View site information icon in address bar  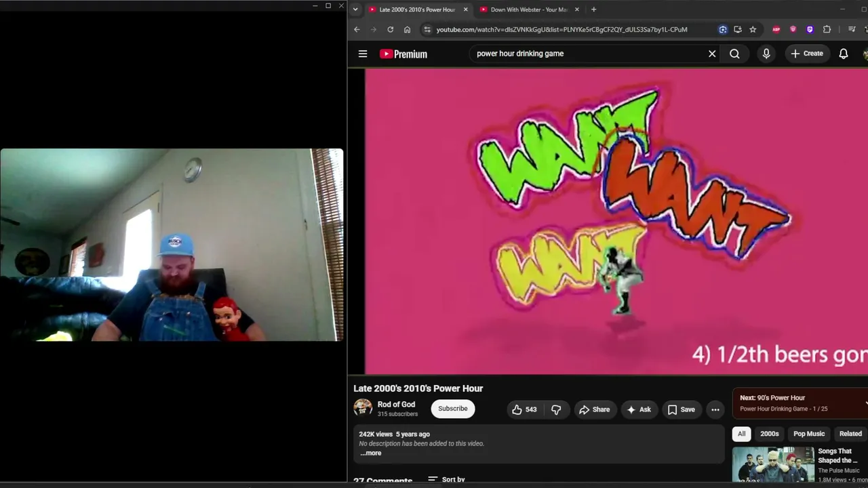427,29
